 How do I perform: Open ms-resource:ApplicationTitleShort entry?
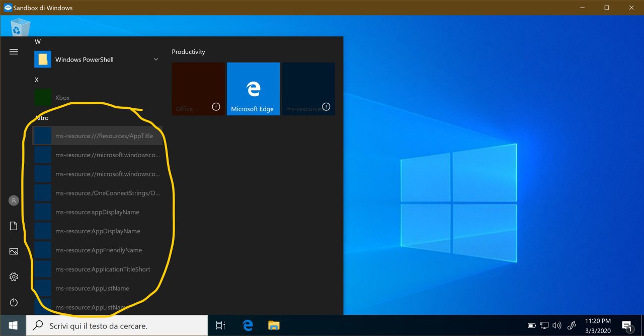click(97, 270)
